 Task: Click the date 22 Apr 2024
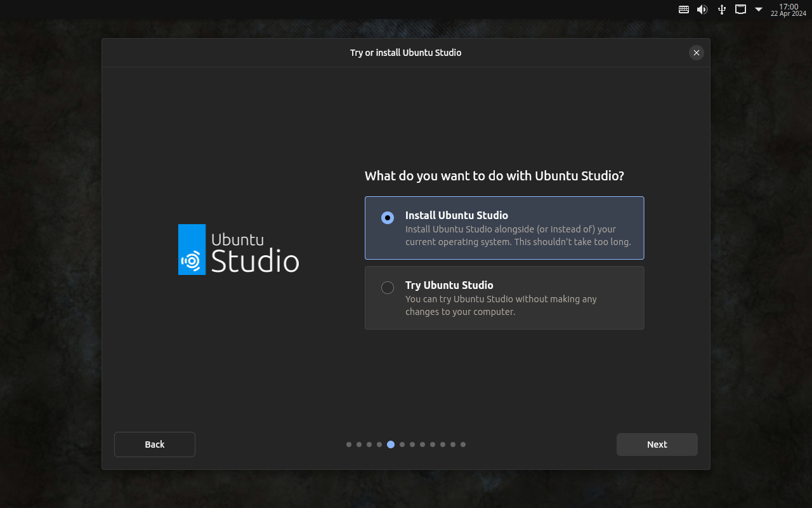click(789, 14)
